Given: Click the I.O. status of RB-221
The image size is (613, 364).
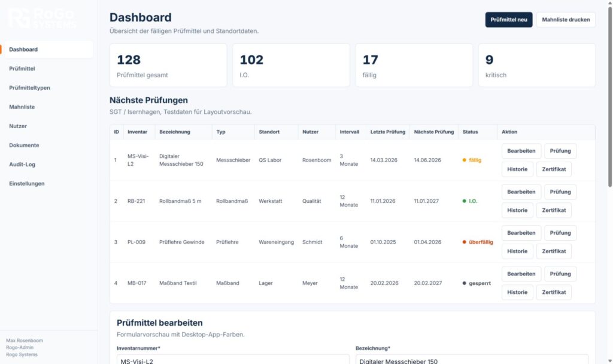Looking at the screenshot, I should click(470, 201).
